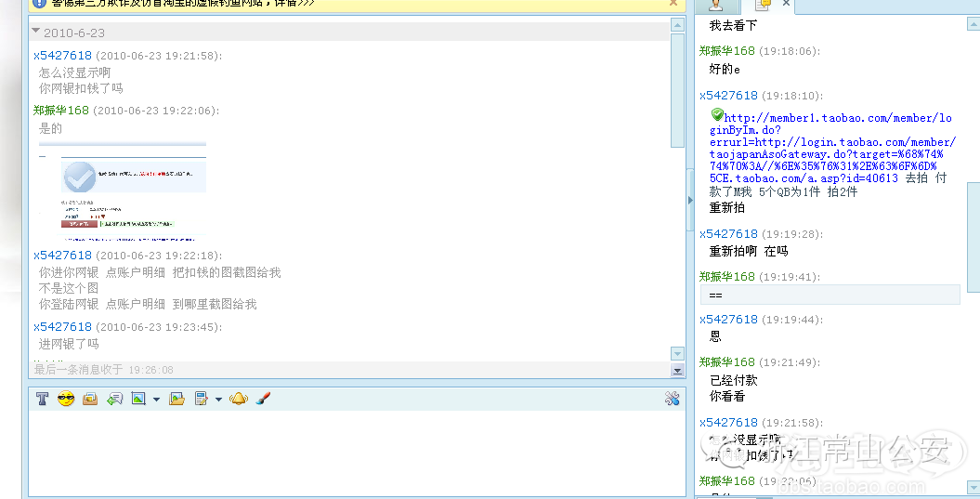Image resolution: width=980 pixels, height=499 pixels.
Task: Click the message text '我去看下'
Action: 733,26
